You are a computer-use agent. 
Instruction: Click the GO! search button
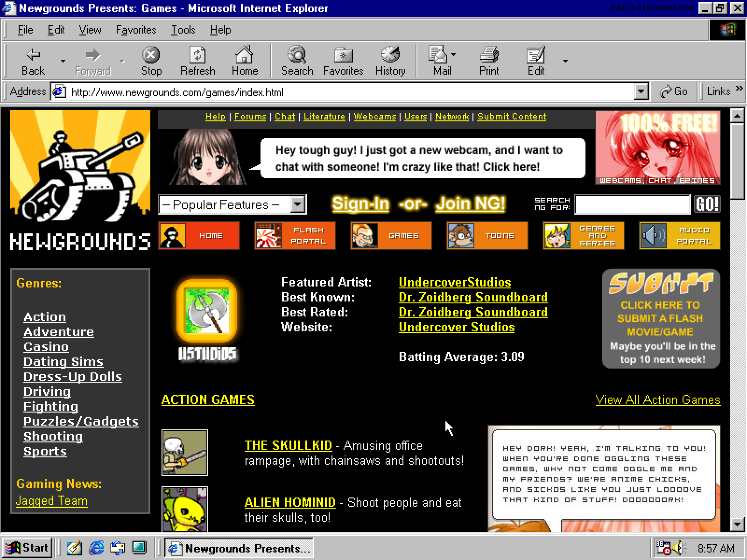707,204
